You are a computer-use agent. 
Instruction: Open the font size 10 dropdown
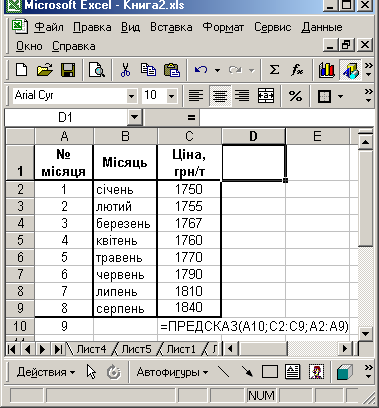coord(171,96)
